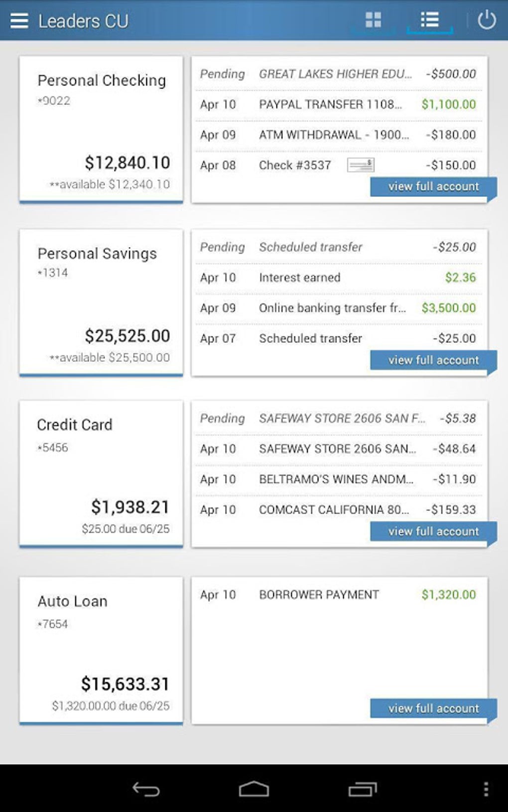508x812 pixels.
Task: Open the Android overflow menu dots
Action: [x=486, y=789]
